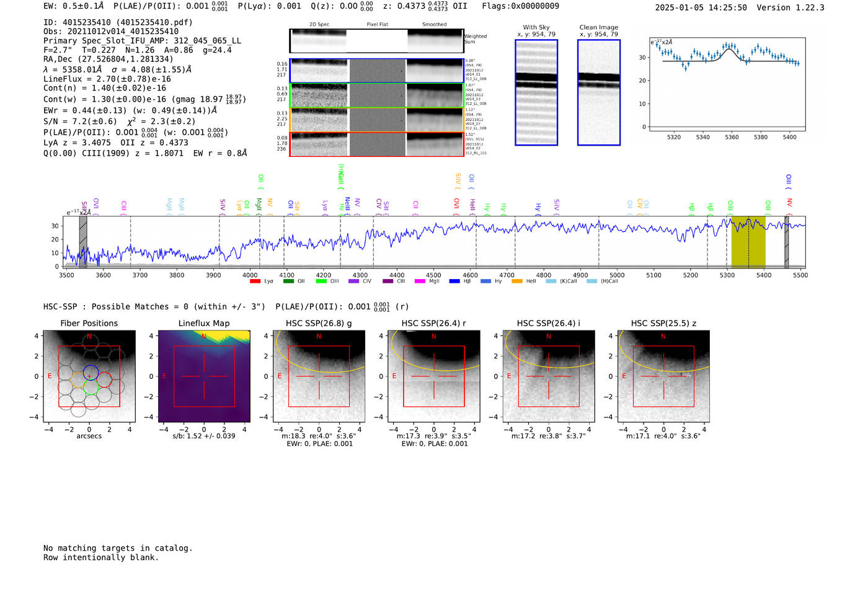The width and height of the screenshot is (868, 591).
Task: Click the bright green OIII legend swatch
Action: pos(321,282)
